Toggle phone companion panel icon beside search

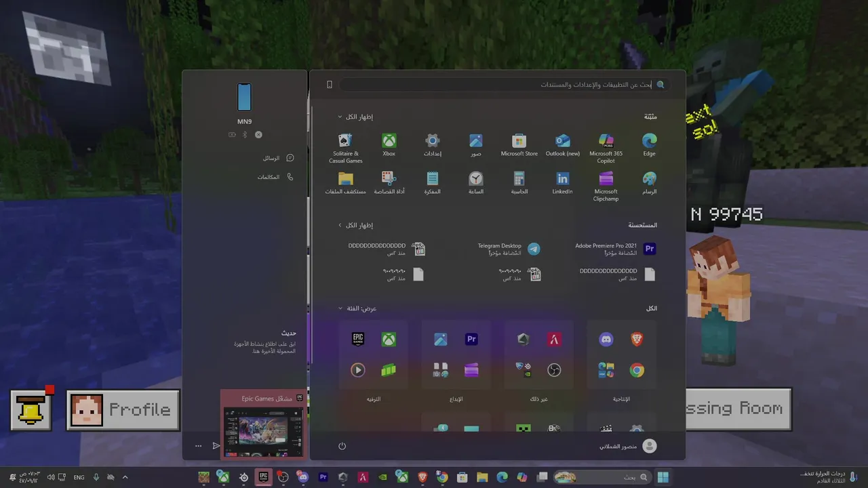[330, 85]
